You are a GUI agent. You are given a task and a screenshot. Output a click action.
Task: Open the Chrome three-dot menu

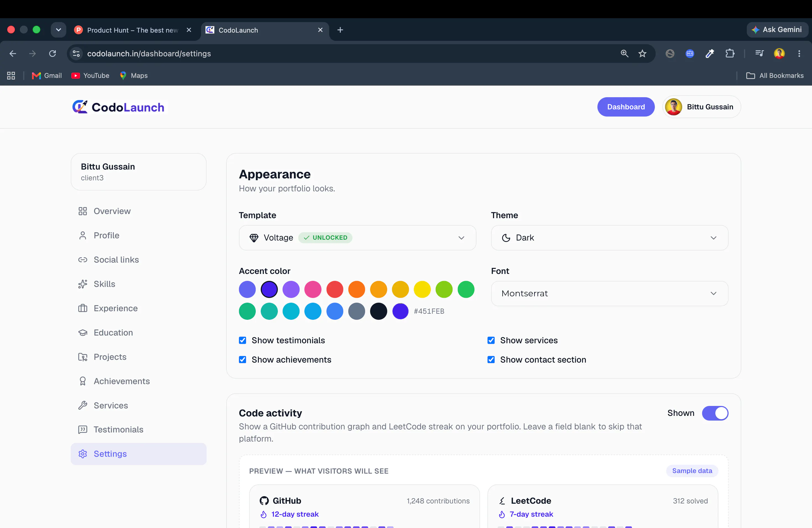pyautogui.click(x=799, y=54)
